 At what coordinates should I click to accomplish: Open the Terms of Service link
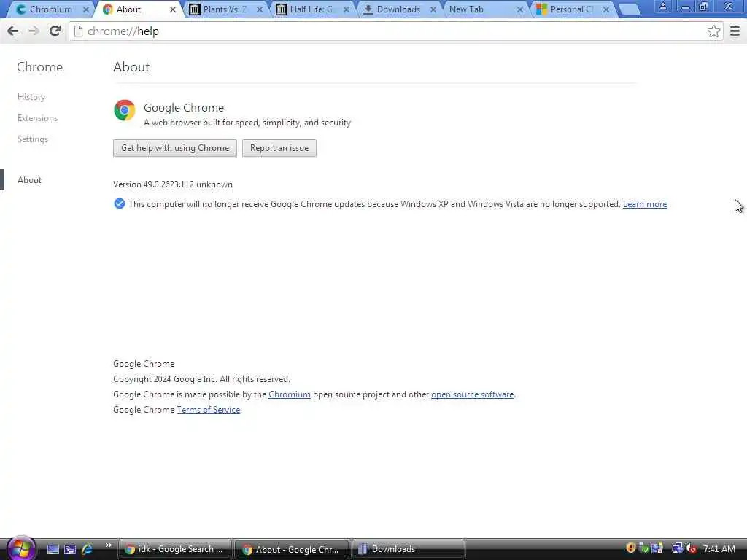point(208,410)
